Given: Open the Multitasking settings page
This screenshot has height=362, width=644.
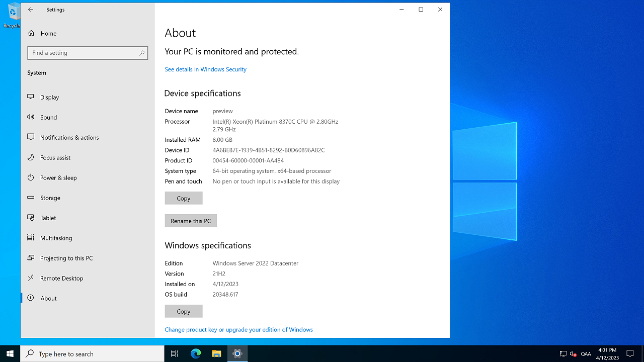Looking at the screenshot, I should click(x=56, y=238).
